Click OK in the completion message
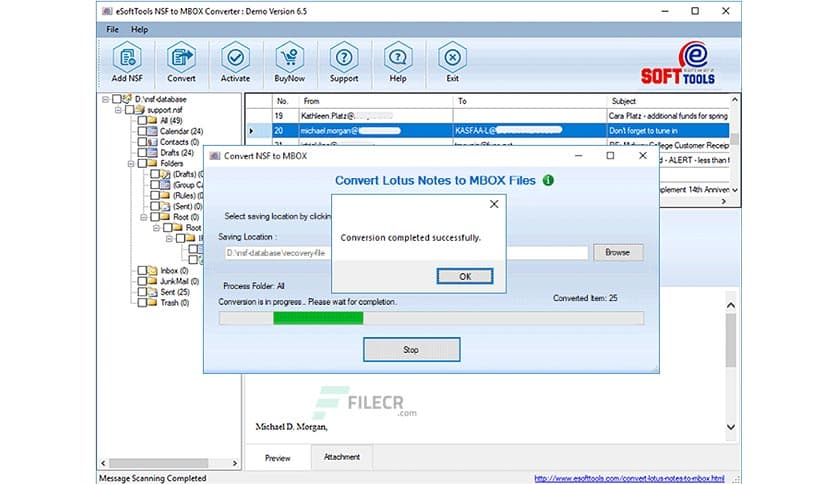This screenshot has width=836, height=484. tap(465, 276)
